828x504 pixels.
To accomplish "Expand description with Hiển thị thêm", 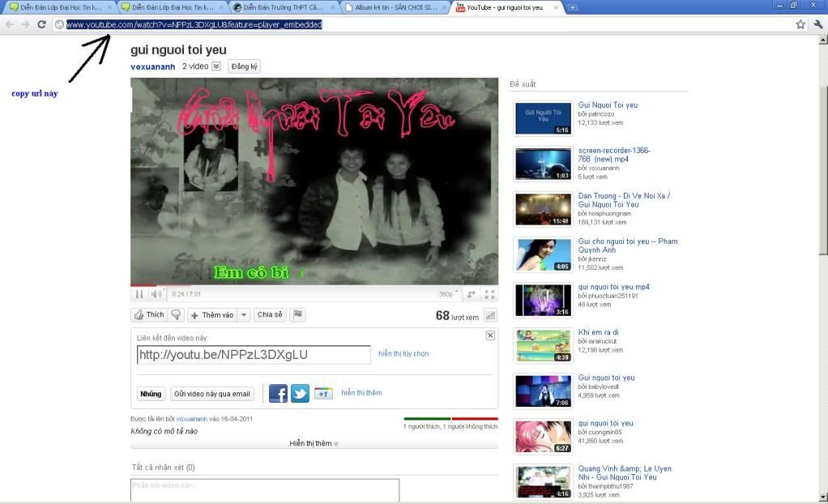I will [x=314, y=443].
